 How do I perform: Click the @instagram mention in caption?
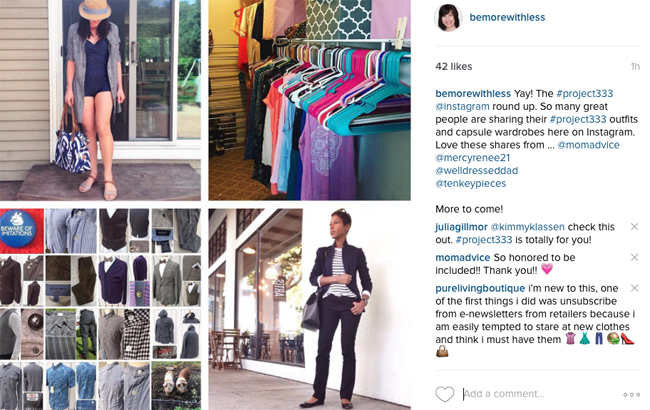pyautogui.click(x=462, y=107)
